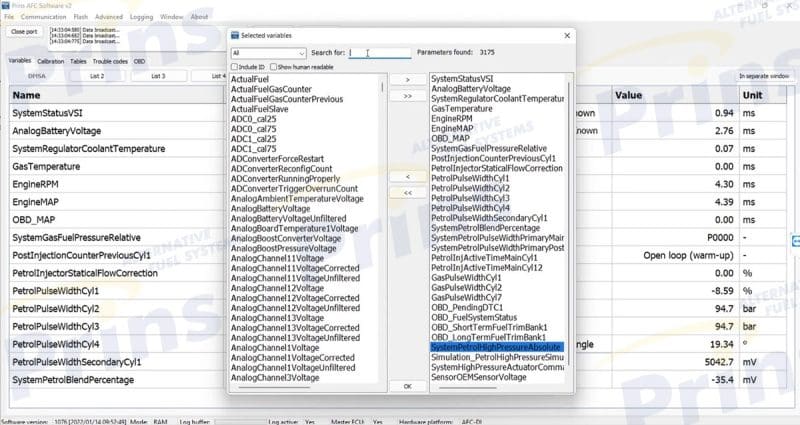This screenshot has width=800, height=425.
Task: Open the All category dropdown
Action: pos(268,53)
